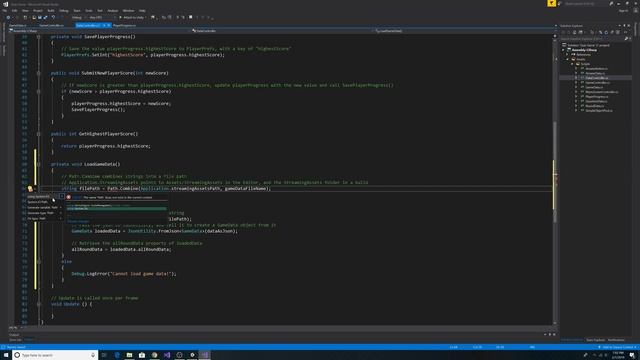640x360 pixels.
Task: Open the Help menu
Action: coord(142,11)
